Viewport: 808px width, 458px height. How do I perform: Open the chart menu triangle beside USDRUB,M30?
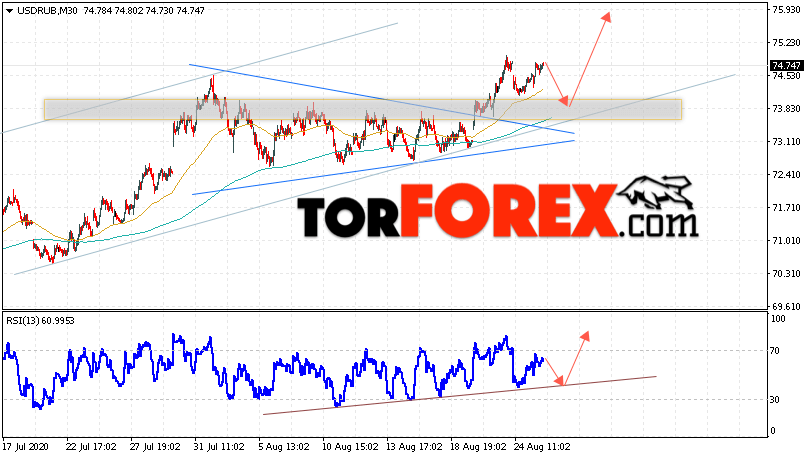[x=10, y=10]
